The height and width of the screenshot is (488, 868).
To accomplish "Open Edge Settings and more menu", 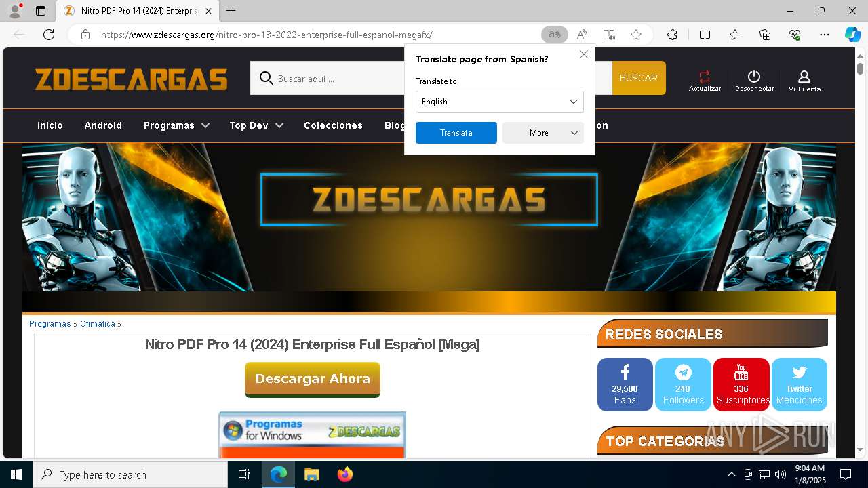I will pos(825,35).
